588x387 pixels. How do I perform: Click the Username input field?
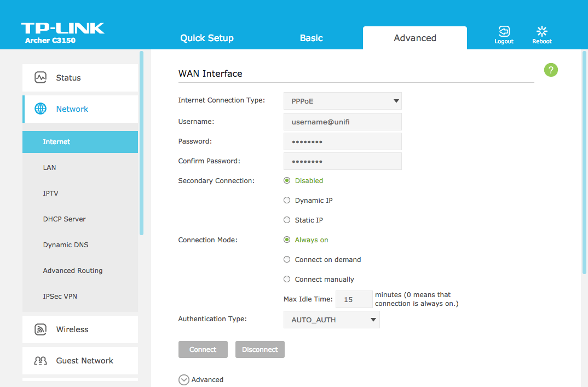(x=342, y=122)
